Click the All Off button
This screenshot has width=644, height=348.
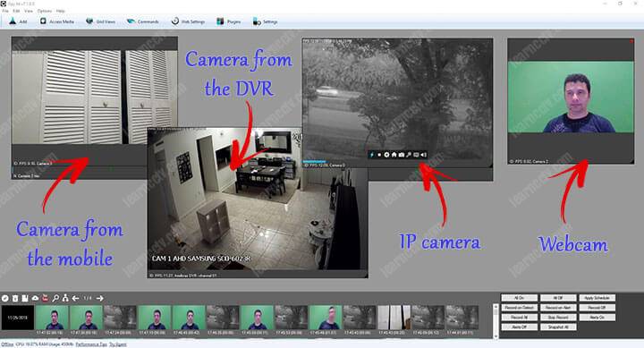point(558,298)
